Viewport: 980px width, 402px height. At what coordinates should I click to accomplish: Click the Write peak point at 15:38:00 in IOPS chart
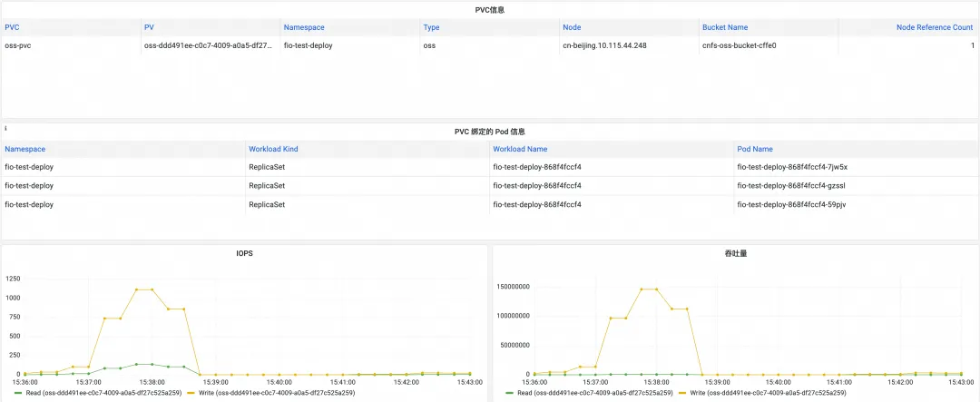152,289
